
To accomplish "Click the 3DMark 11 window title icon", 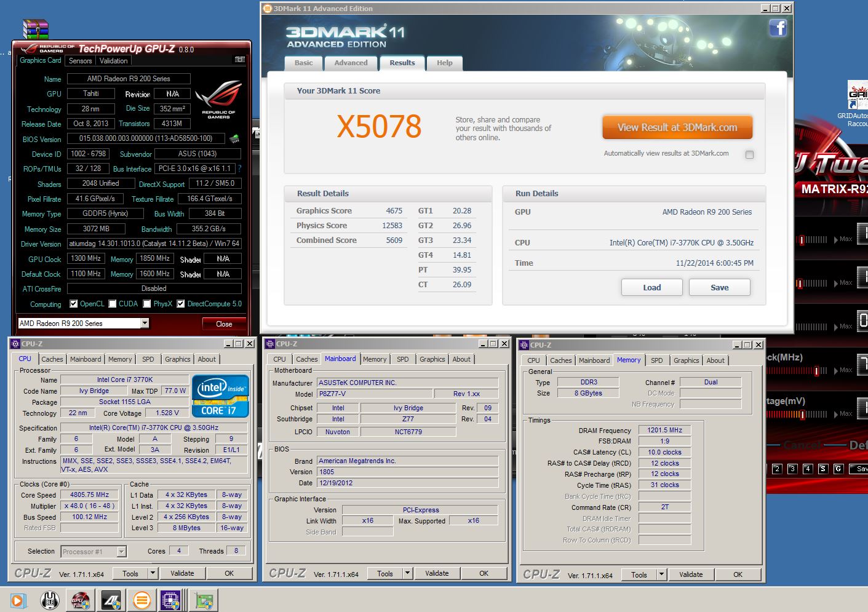I will [x=267, y=9].
